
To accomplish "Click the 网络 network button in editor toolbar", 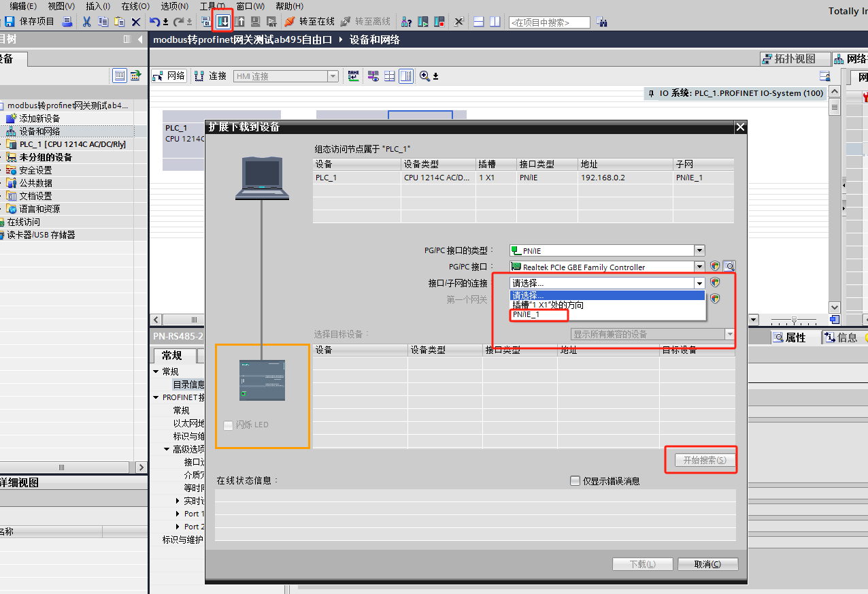I will coord(169,76).
